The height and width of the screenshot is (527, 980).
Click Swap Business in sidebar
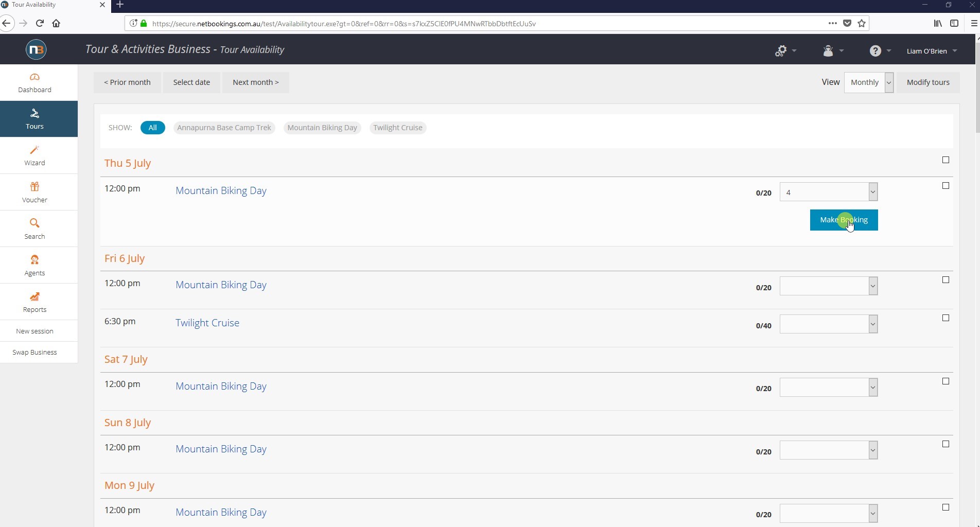[x=34, y=353]
